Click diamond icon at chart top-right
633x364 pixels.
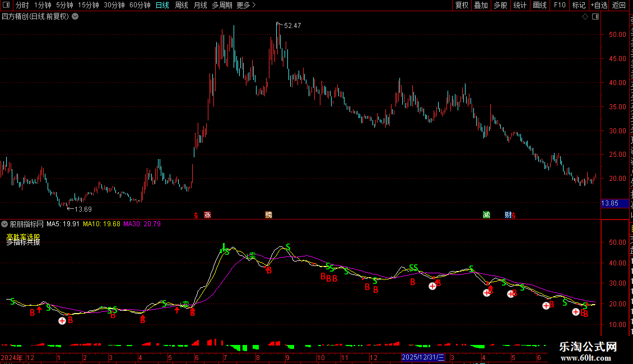[x=585, y=17]
